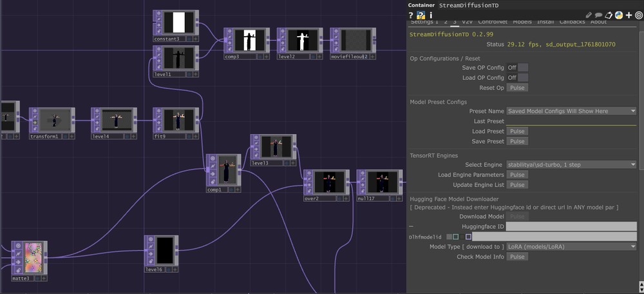The image size is (644, 294).
Task: Select constant mode square for Dlhfmodelid
Action: point(449,237)
